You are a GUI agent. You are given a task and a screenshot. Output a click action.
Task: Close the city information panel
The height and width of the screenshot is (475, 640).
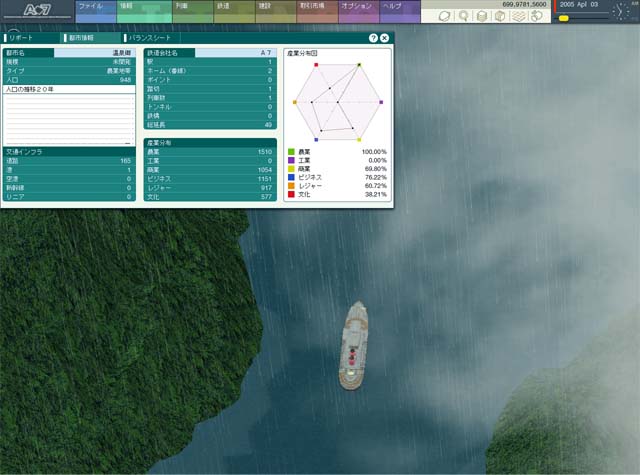pos(384,38)
